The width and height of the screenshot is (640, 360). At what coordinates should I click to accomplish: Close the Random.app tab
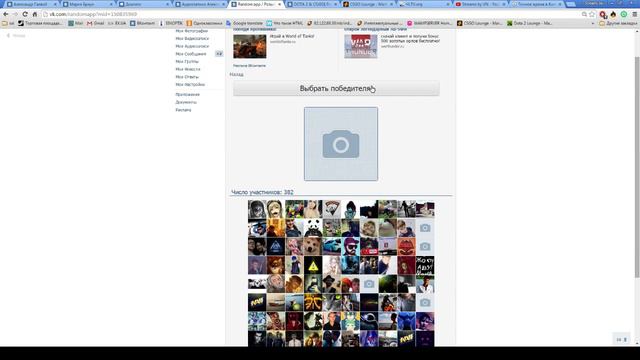[x=280, y=4]
